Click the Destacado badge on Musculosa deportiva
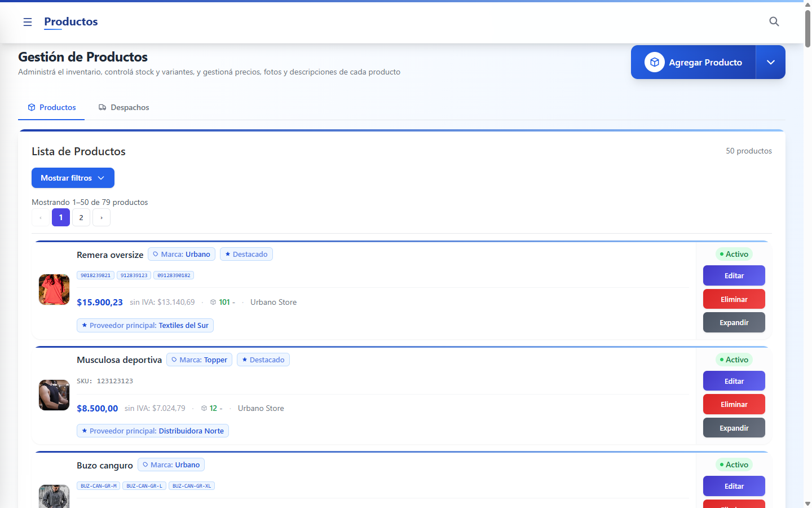 click(263, 360)
